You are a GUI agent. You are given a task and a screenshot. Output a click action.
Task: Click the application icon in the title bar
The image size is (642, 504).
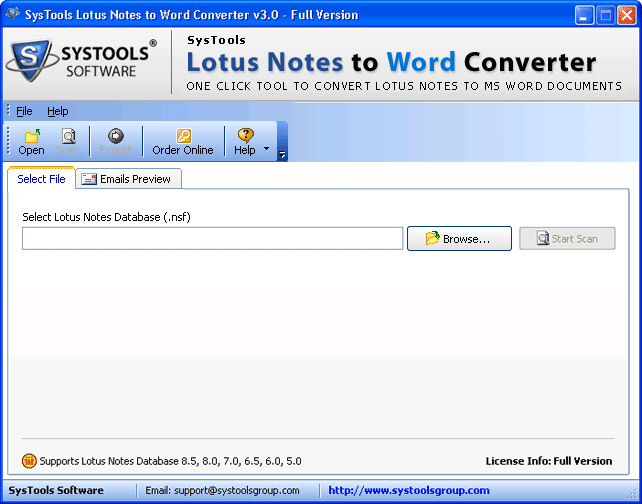click(x=13, y=14)
